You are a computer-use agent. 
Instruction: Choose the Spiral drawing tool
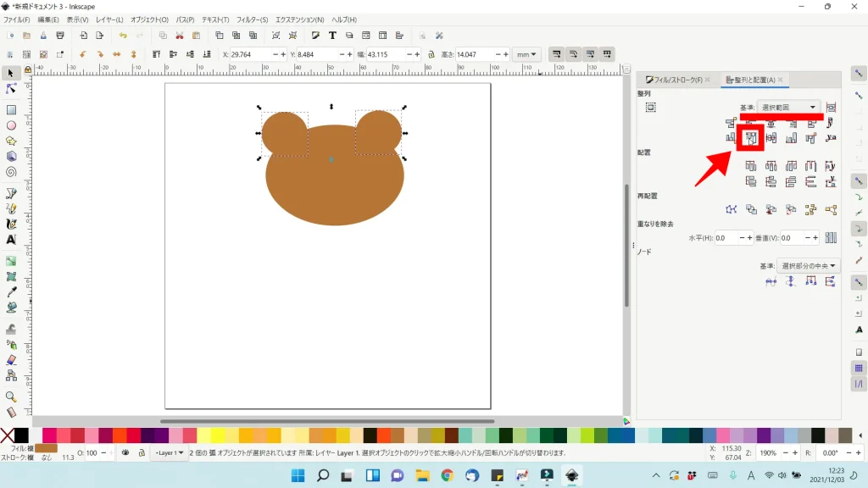tap(11, 172)
